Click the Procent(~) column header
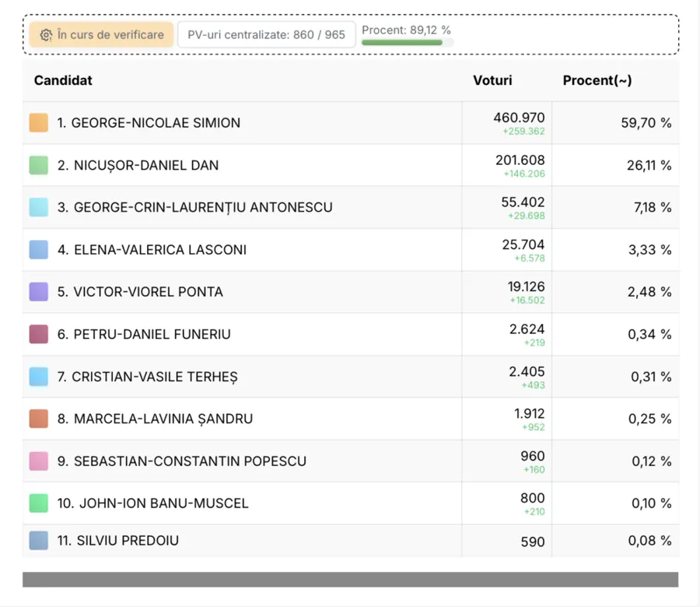700x607 pixels. coord(597,80)
